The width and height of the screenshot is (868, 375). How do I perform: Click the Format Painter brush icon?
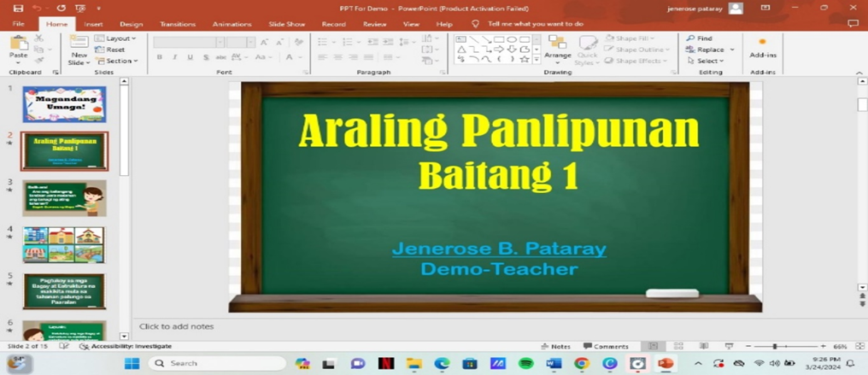click(38, 61)
